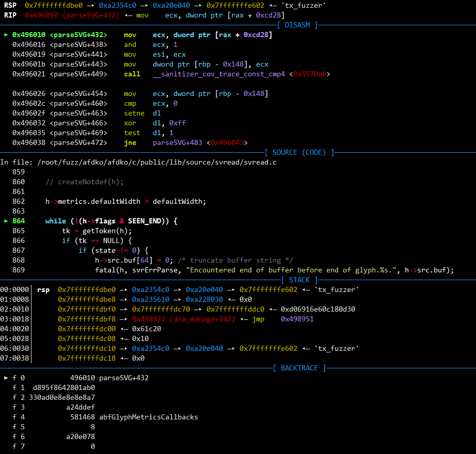The image size is (476, 454).
Task: Select backtrace frame f 1 d895f8642801ab0
Action: [53, 387]
